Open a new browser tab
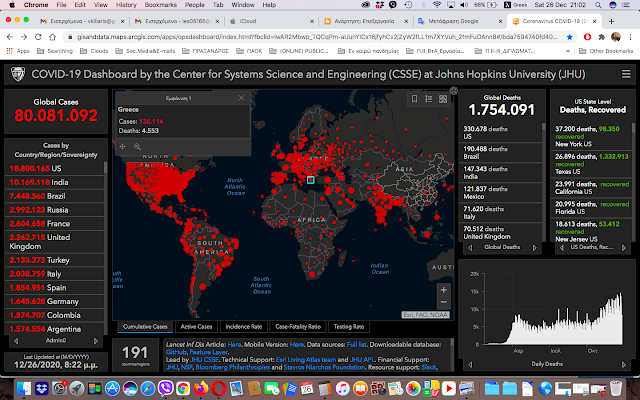Image resolution: width=640 pixels, height=400 pixels. click(611, 21)
